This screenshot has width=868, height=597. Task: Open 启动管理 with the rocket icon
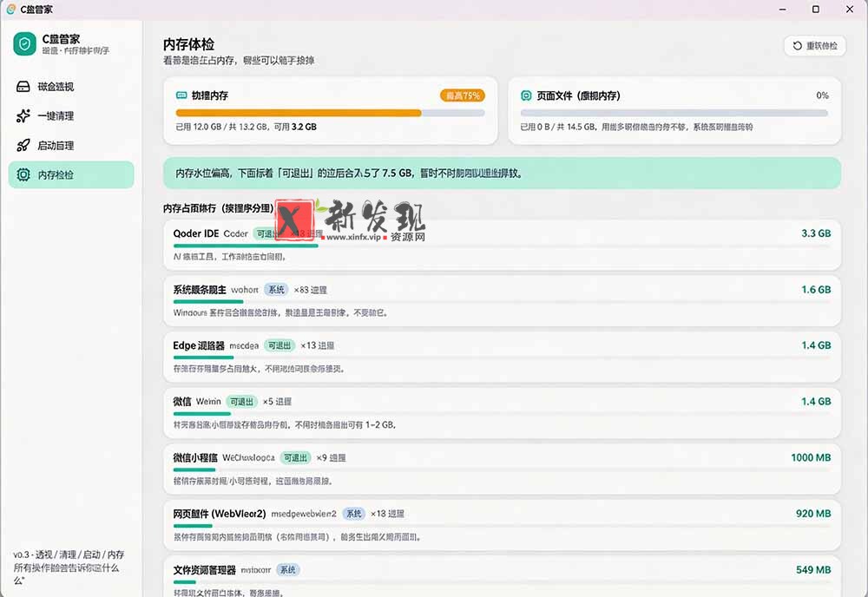pyautogui.click(x=71, y=146)
